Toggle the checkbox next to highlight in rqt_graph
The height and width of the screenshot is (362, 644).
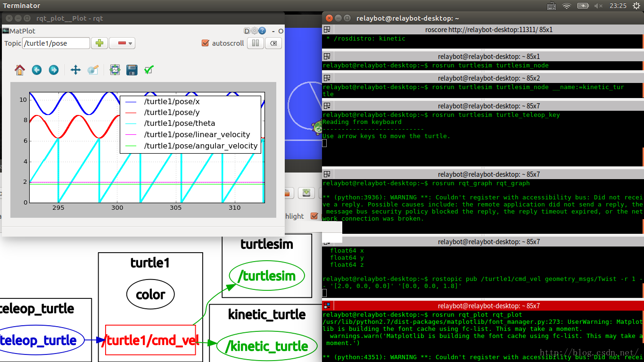[314, 216]
